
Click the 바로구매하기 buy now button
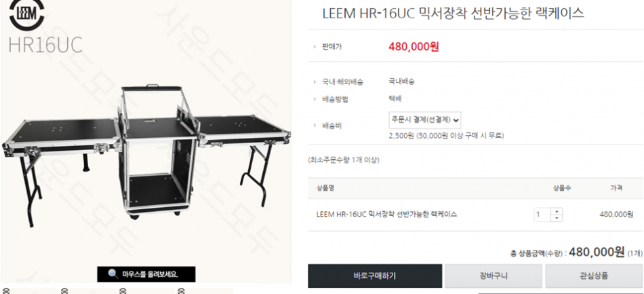pos(375,276)
